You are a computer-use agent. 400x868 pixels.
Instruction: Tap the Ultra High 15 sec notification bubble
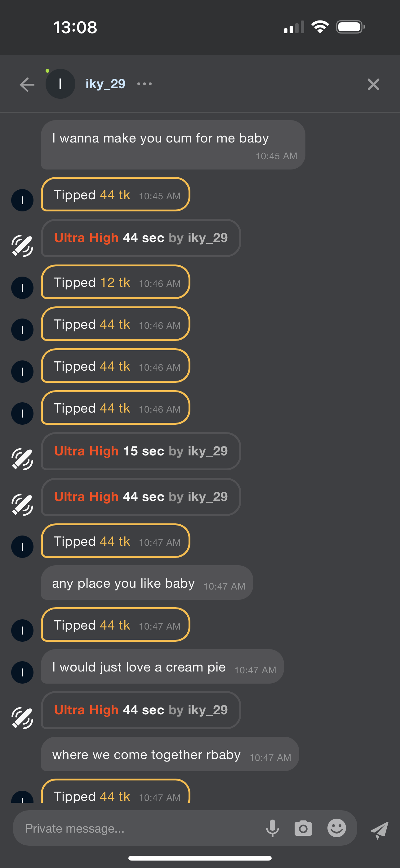click(x=141, y=451)
